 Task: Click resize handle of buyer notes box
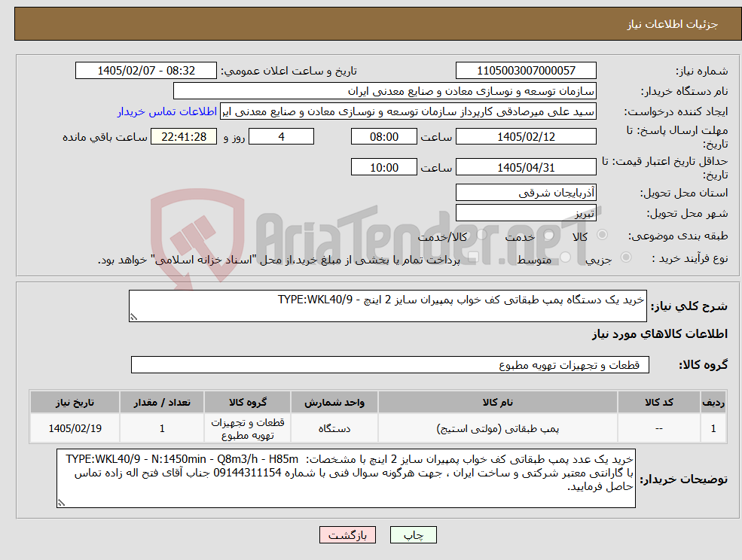60,504
